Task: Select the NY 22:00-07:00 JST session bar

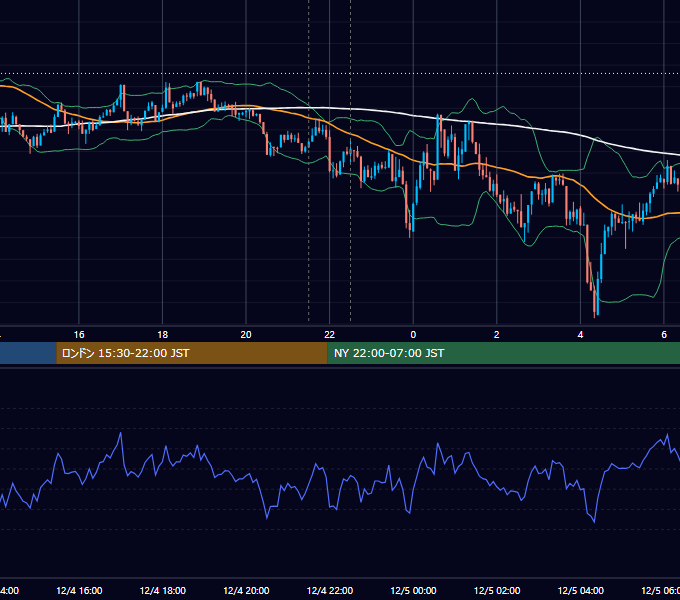Action: 503,353
